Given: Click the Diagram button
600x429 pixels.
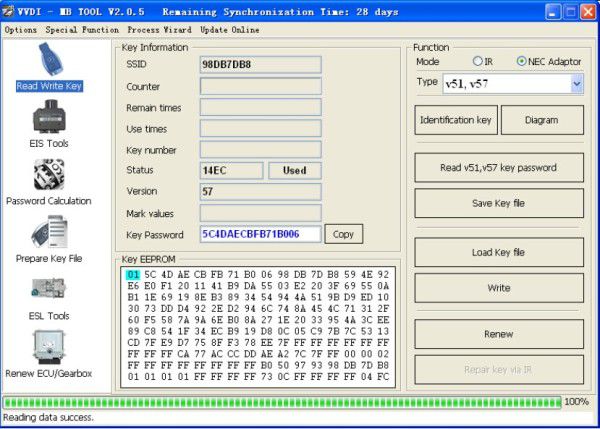Looking at the screenshot, I should pyautogui.click(x=542, y=120).
